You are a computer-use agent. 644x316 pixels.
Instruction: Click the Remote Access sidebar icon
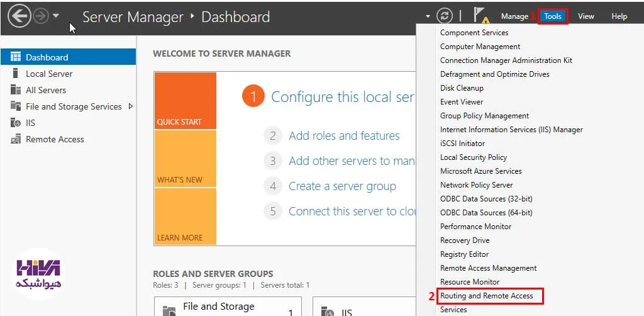(15, 139)
